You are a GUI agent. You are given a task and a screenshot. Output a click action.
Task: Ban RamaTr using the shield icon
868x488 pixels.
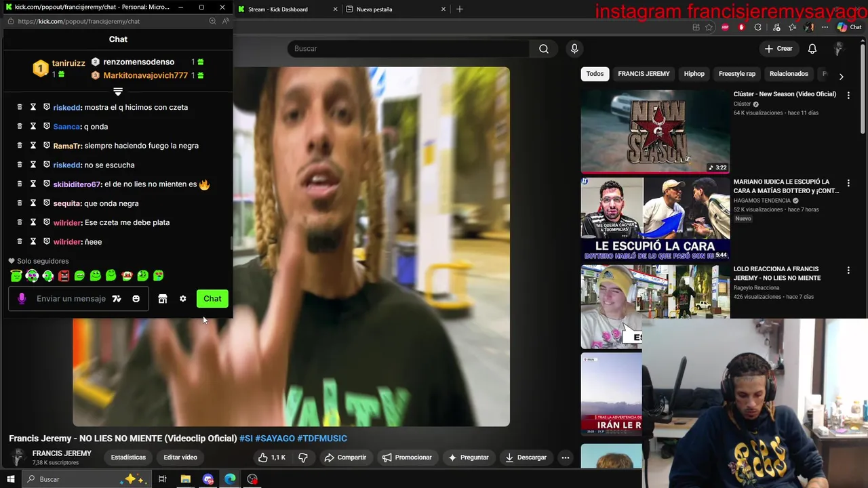[47, 146]
